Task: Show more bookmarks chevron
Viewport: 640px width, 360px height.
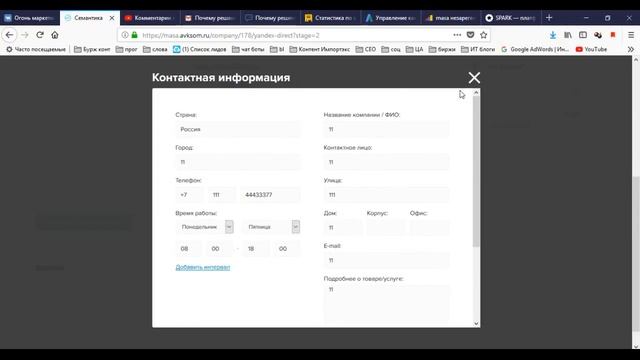Action: click(x=631, y=49)
